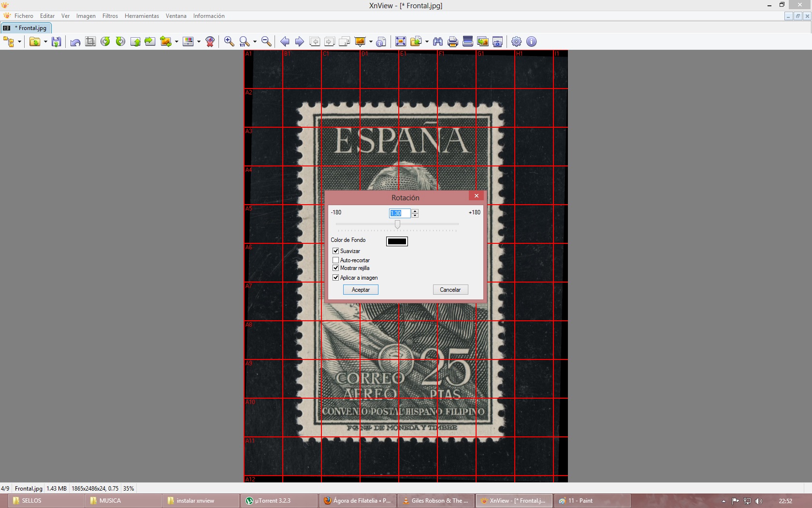Click the Save As toolbar icon

(x=57, y=42)
